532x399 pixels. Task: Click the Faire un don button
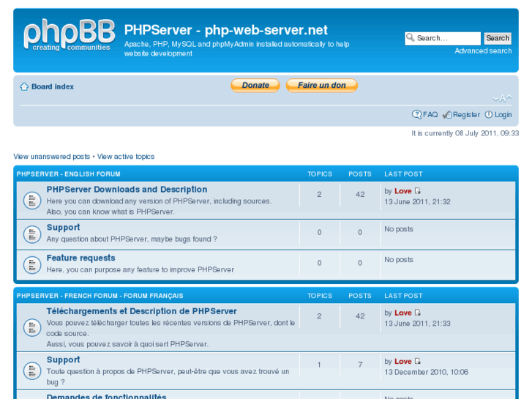[x=322, y=85]
